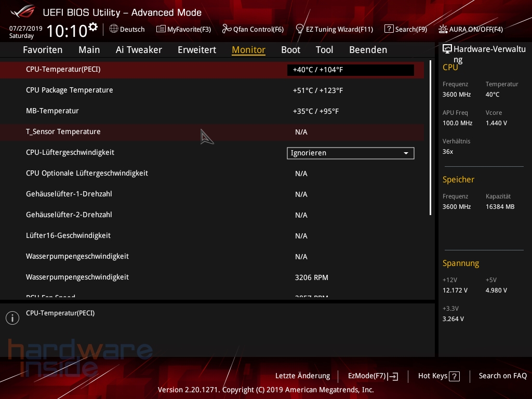Open the CPU-Lüftergeschwindigkeit Ignorieren dropdown

(x=351, y=153)
